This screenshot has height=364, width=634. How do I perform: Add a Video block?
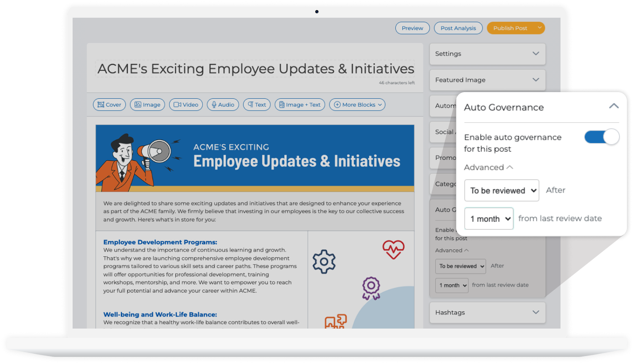tap(186, 105)
